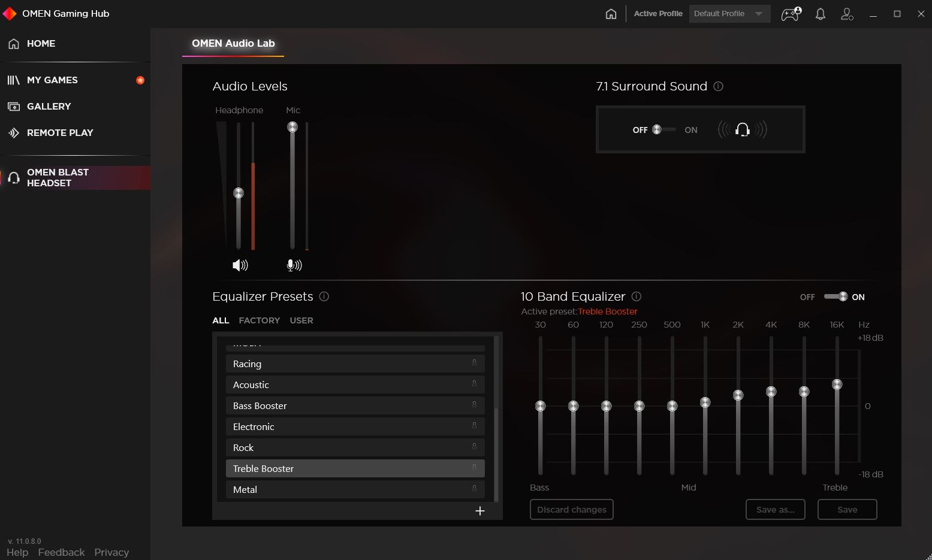Click lock icon on Treble Booster preset
Viewport: 932px width, 560px height.
474,468
